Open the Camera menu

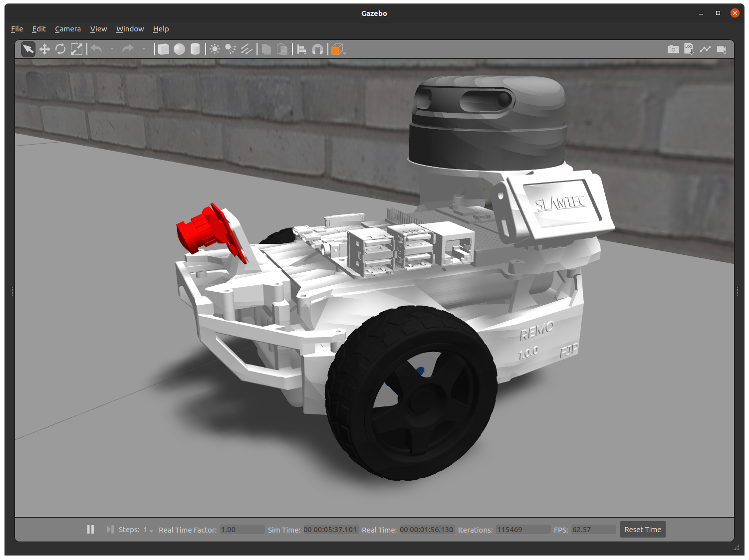[x=68, y=29]
